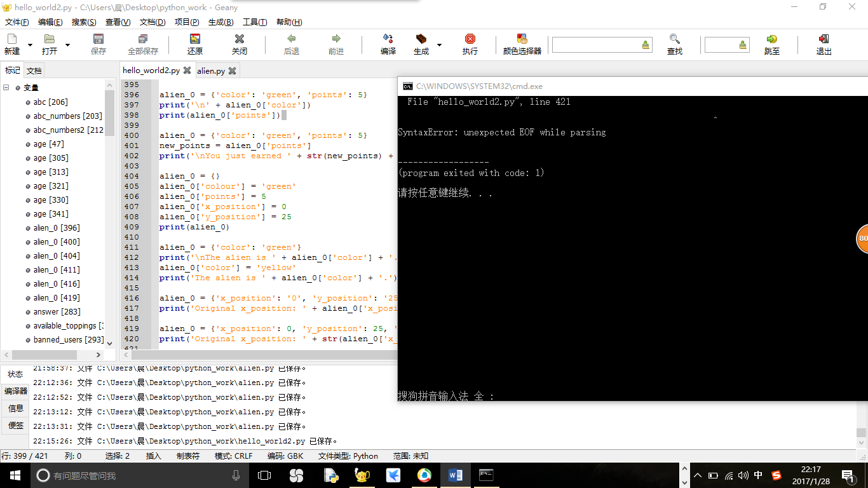Quit Geany with 退出 icon
The image size is (868, 488).
824,44
